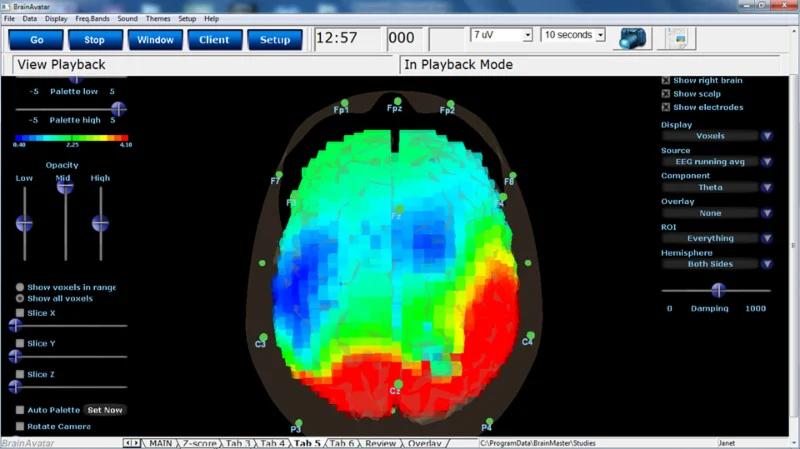Screen dimensions: 800x449
Task: Switch to the Review tab
Action: (x=380, y=443)
